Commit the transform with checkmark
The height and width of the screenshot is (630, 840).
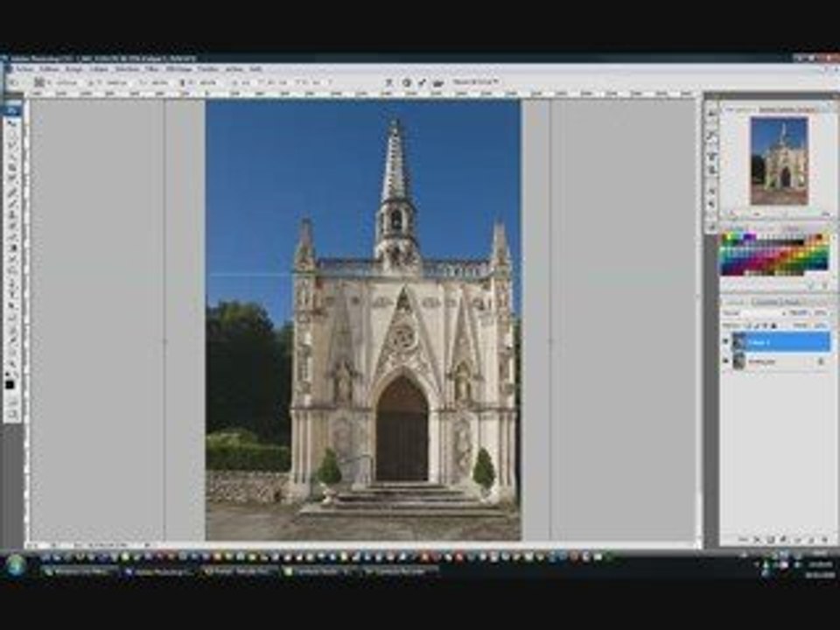click(422, 82)
